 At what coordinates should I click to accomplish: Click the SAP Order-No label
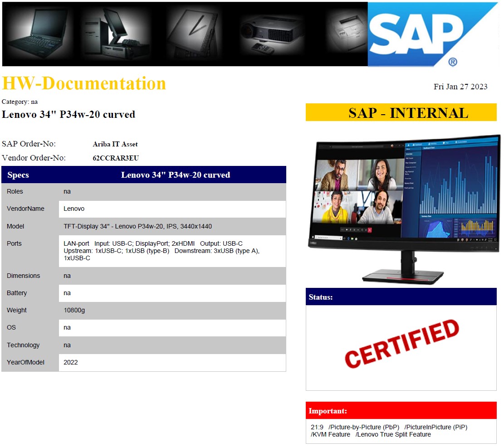29,144
